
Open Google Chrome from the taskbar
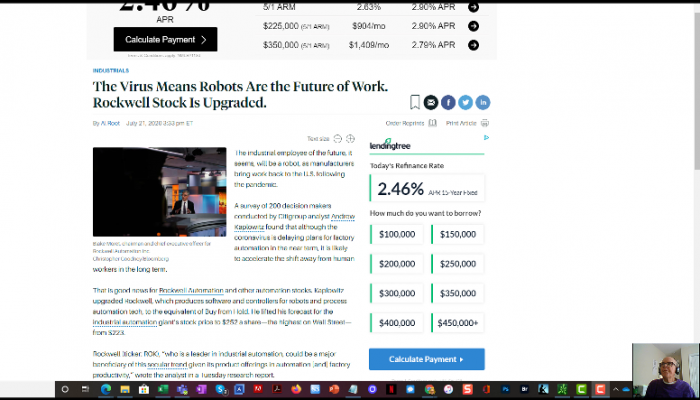point(430,389)
